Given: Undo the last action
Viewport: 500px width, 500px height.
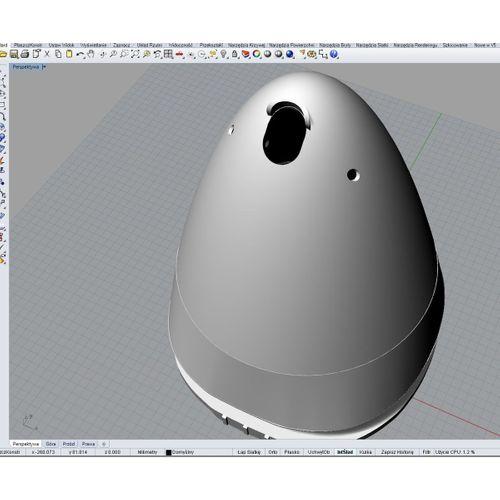Looking at the screenshot, I should (80, 54).
